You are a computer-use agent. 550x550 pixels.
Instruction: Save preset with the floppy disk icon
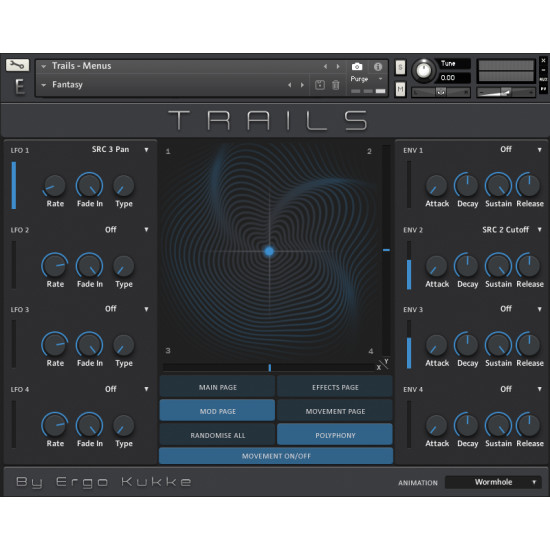tap(320, 85)
